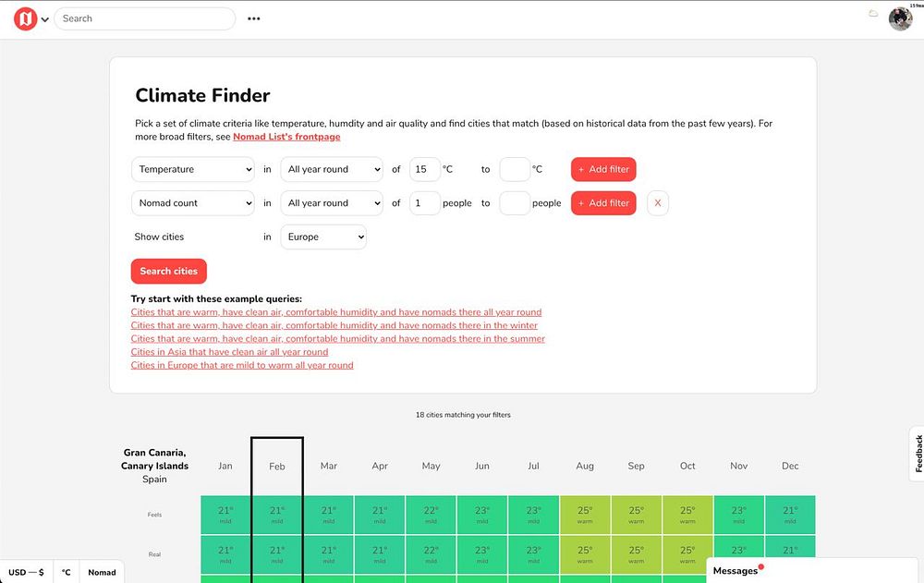Image resolution: width=924 pixels, height=583 pixels.
Task: Click the Search cities button
Action: coord(168,271)
